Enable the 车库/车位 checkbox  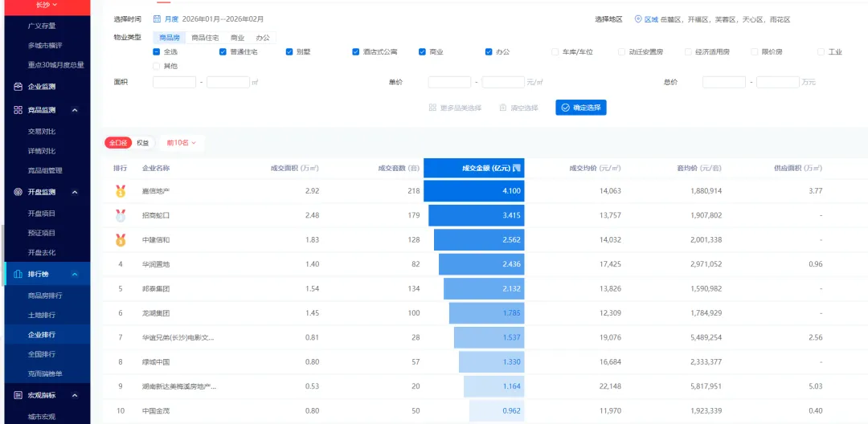[x=555, y=52]
